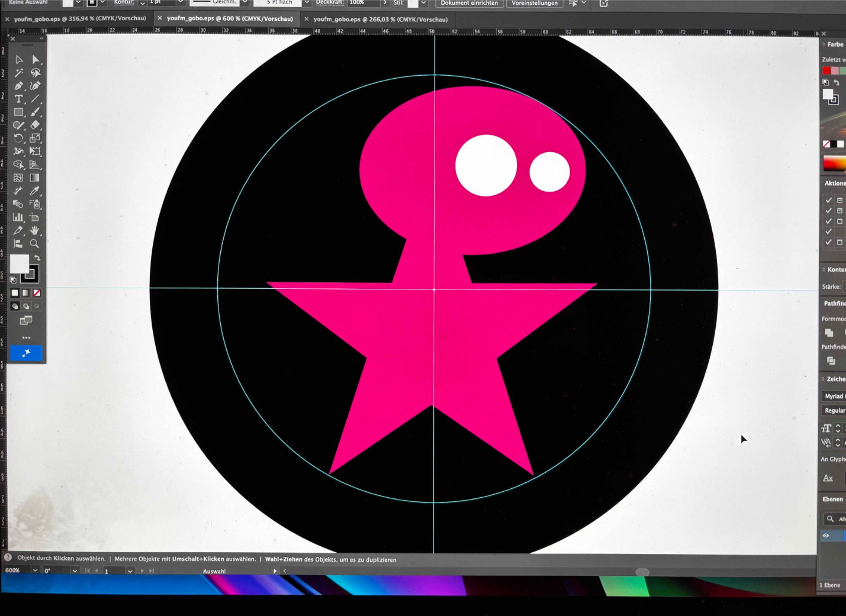
Task: Toggle first checkmark in Aktionen panel
Action: tap(828, 200)
